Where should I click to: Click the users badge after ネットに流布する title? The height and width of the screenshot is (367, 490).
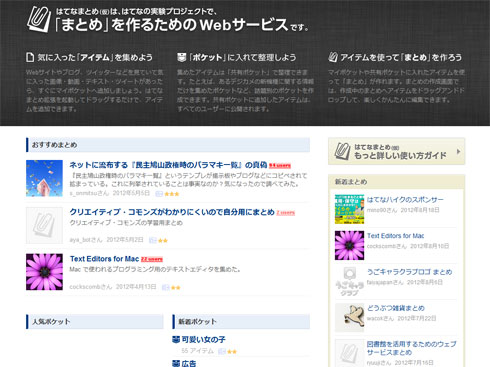point(280,165)
